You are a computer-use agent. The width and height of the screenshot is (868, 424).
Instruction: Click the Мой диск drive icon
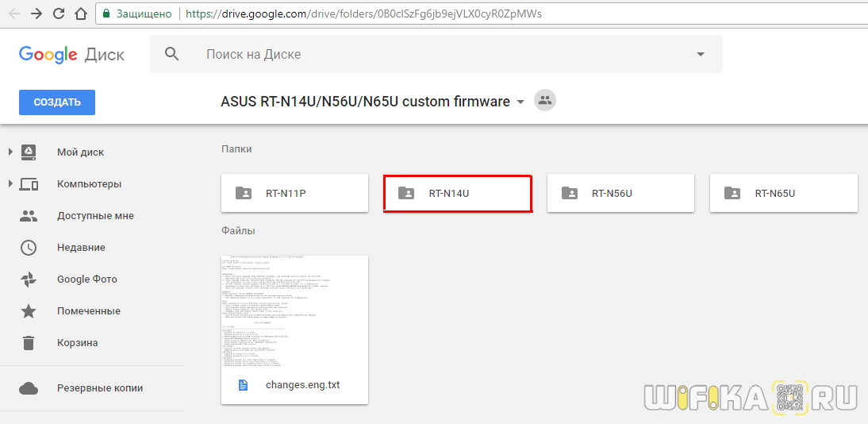tap(29, 152)
